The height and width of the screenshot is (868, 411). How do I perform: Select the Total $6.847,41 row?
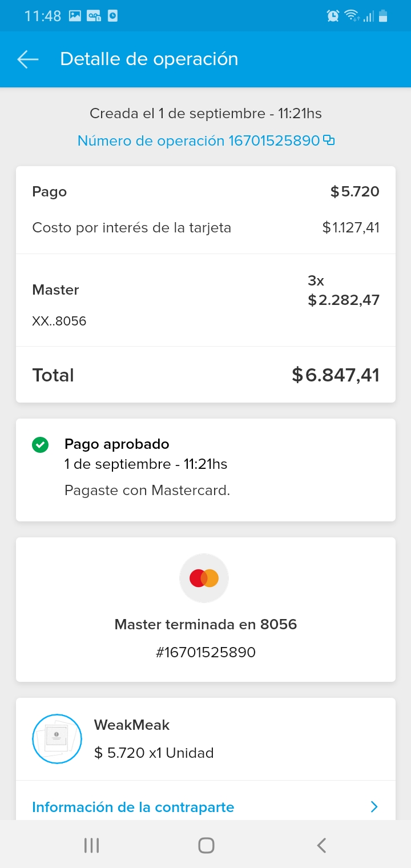[x=205, y=375]
